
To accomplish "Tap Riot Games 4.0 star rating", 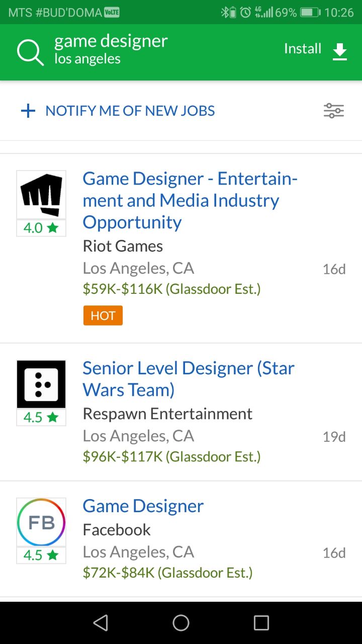I will click(x=41, y=228).
